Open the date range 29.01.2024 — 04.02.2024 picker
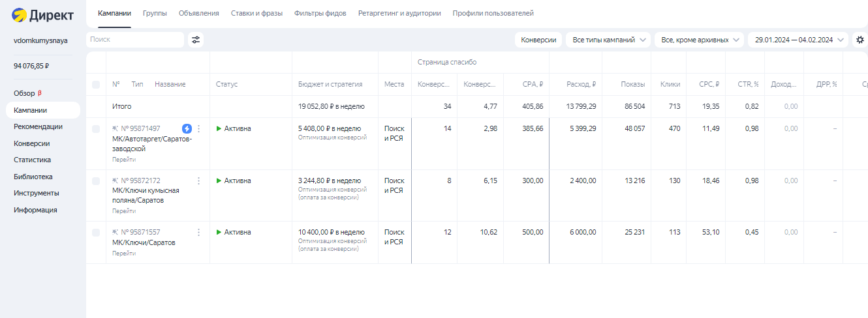This screenshot has height=318, width=868. point(798,40)
